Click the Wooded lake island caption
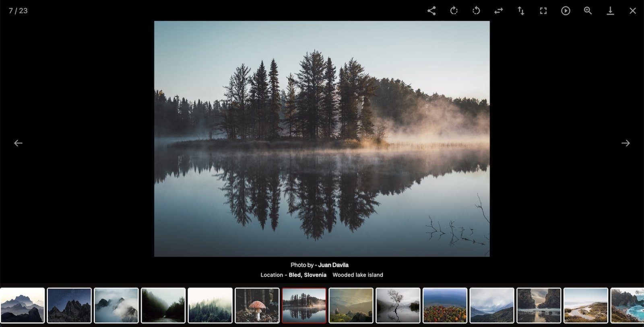Screen dimensions: 644x327 coord(358,275)
